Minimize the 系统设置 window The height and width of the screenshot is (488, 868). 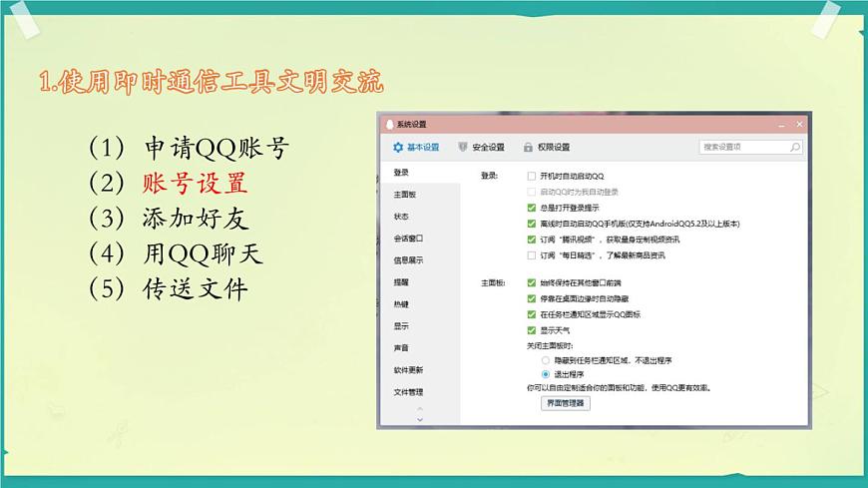point(781,125)
